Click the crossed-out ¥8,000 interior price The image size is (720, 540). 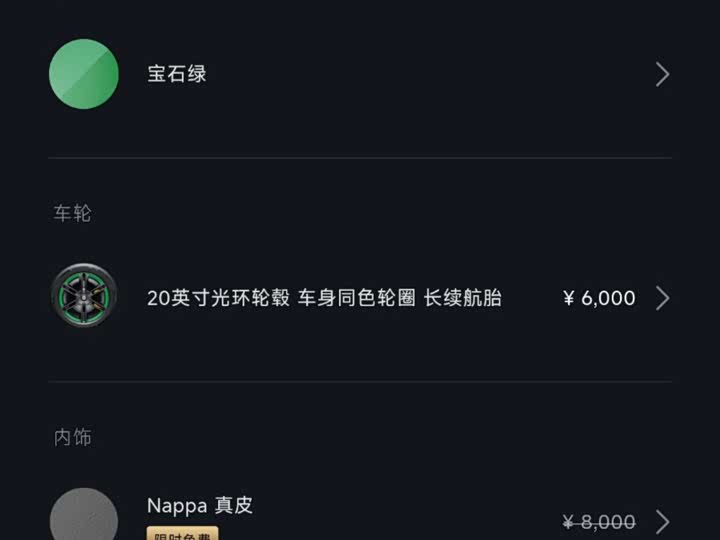[598, 521]
